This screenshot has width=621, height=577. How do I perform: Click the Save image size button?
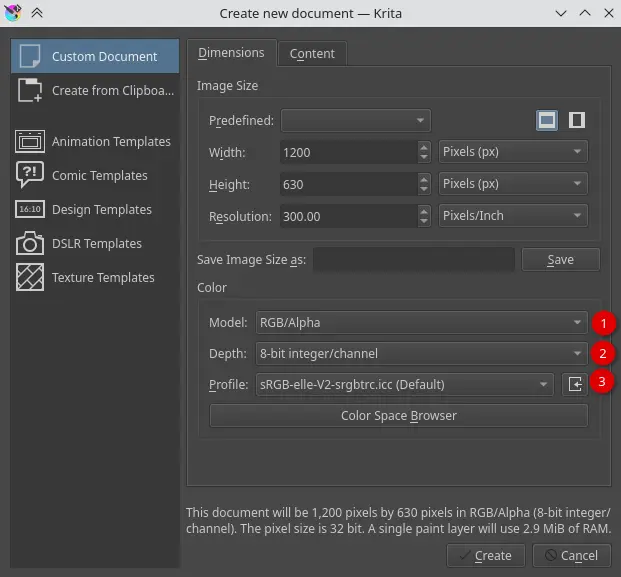click(560, 259)
